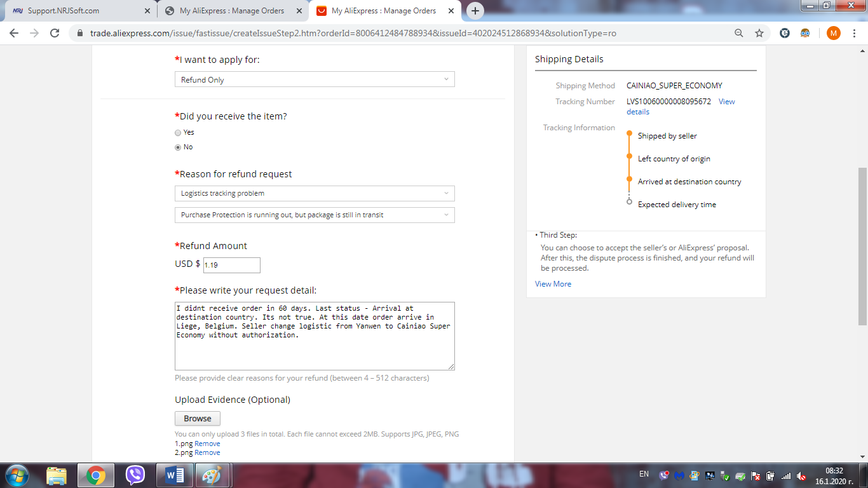Reload the page with the refresh icon
This screenshot has width=868, height=488.
tap(55, 33)
